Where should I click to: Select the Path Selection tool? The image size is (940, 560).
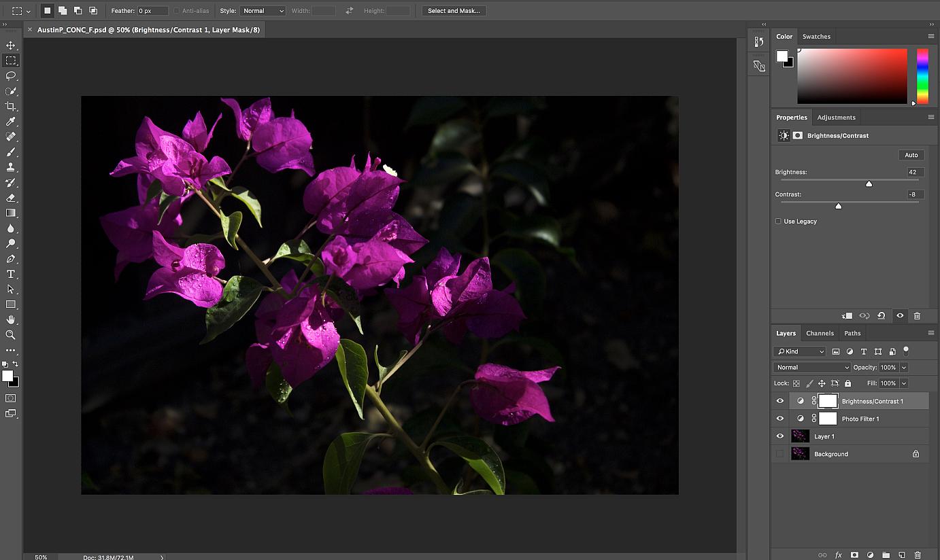(x=11, y=290)
